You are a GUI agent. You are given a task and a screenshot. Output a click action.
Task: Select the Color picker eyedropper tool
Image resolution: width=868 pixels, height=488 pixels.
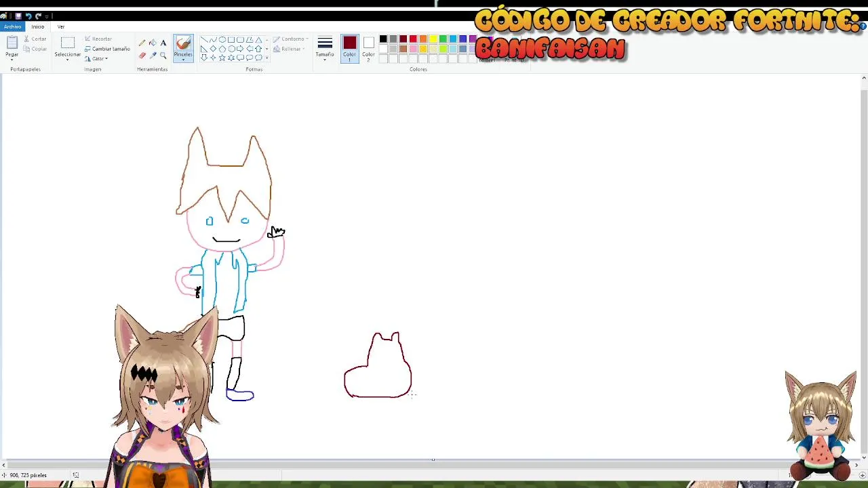(x=153, y=56)
